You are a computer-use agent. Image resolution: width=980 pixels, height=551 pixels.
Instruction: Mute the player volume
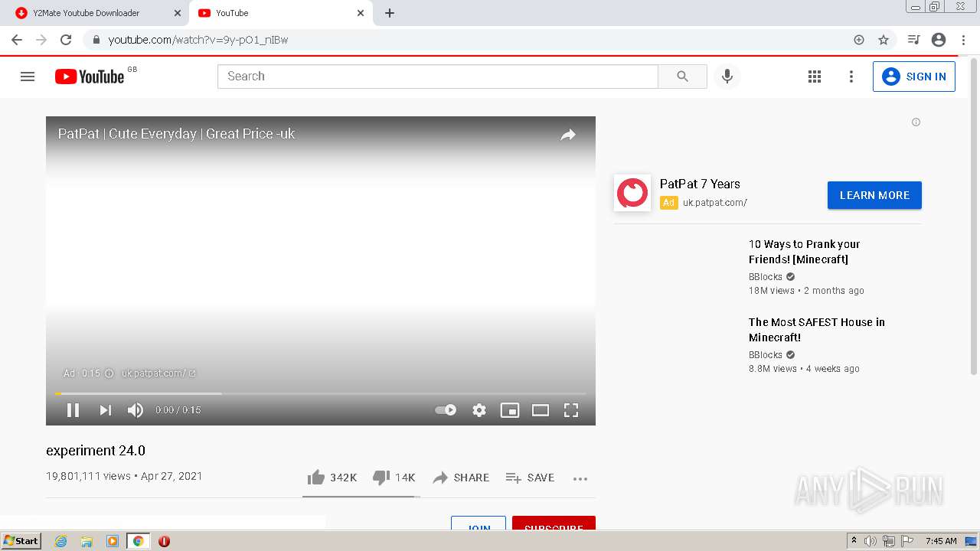[136, 410]
